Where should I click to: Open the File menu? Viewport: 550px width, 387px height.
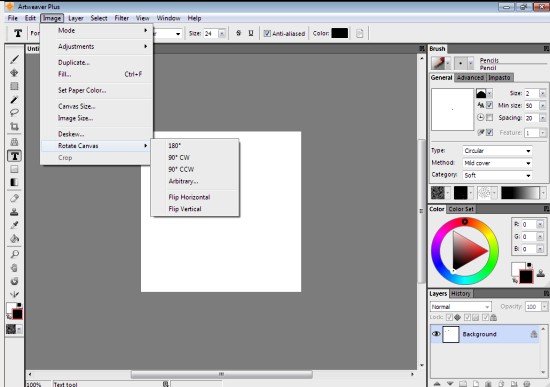coord(13,18)
